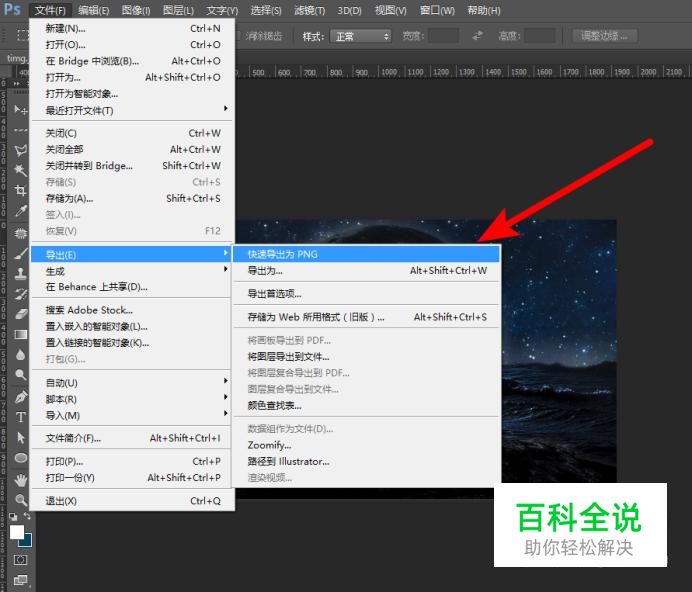Click the 调整边缘 button
Image resolution: width=692 pixels, height=592 pixels.
[x=606, y=36]
